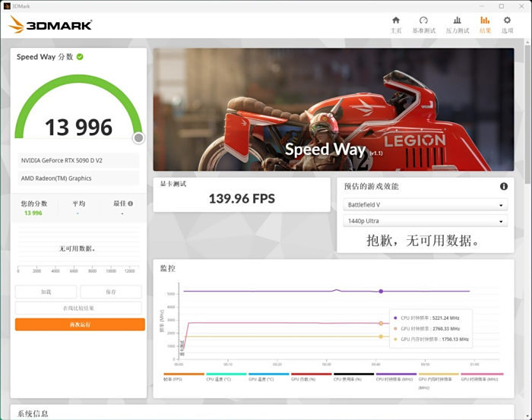532x420 pixels.
Task: Click the 3DMark app icon in title bar
Action: [x=6, y=6]
